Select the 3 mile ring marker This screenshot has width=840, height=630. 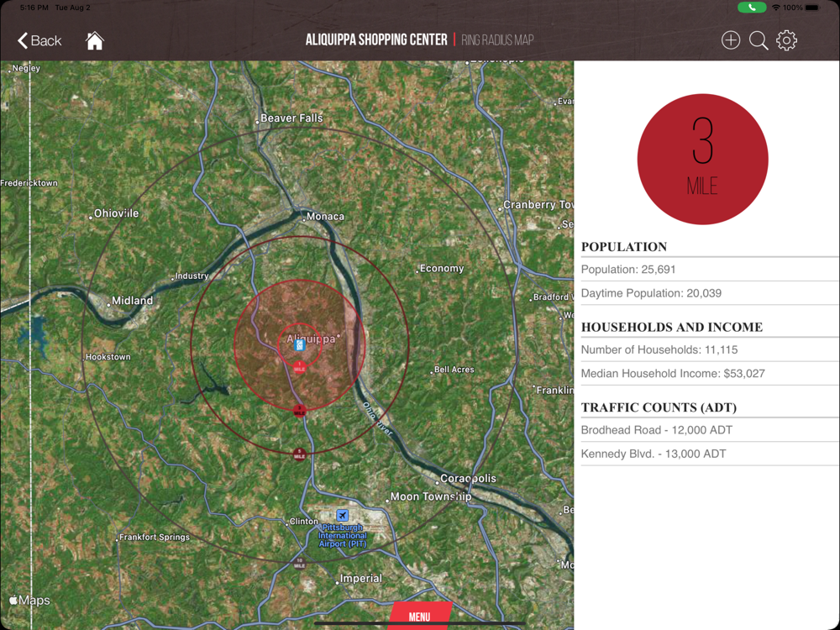(300, 411)
